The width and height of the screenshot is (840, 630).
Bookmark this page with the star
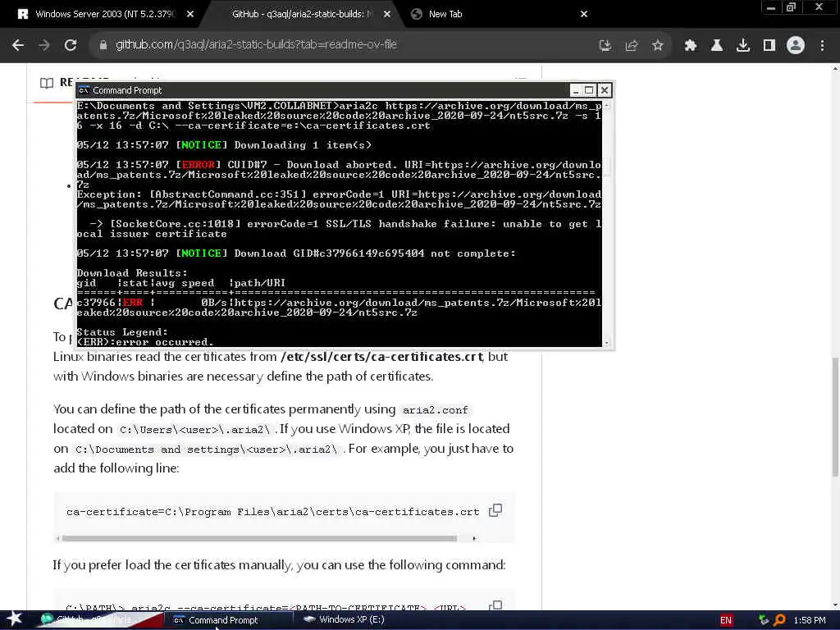click(658, 46)
